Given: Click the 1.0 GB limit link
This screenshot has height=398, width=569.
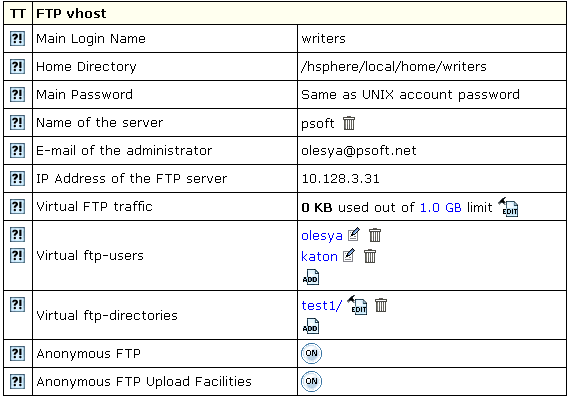Looking at the screenshot, I should tap(441, 208).
